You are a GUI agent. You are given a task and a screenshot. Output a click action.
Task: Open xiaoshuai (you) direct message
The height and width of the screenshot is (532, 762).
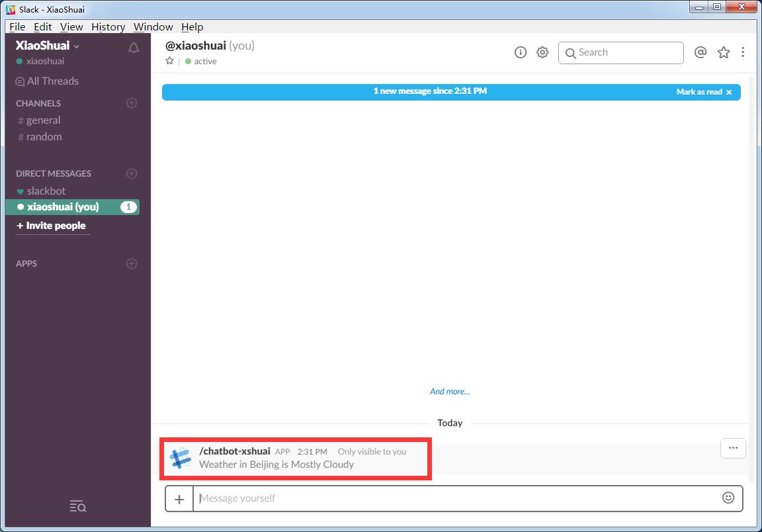[72, 207]
